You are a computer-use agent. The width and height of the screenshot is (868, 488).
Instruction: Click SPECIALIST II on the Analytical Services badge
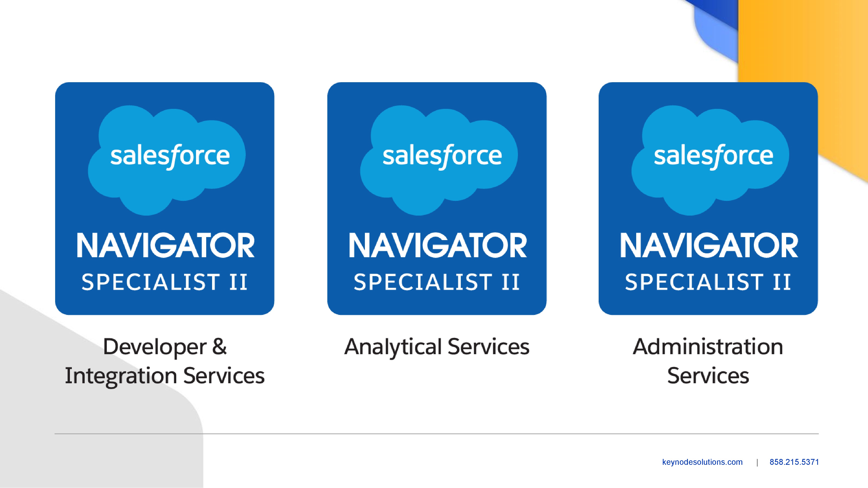coord(437,282)
